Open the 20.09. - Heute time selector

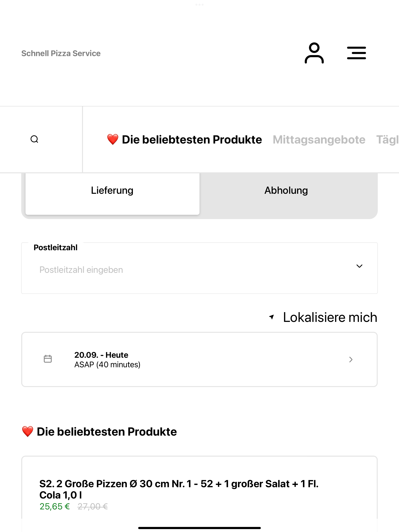[x=199, y=359]
